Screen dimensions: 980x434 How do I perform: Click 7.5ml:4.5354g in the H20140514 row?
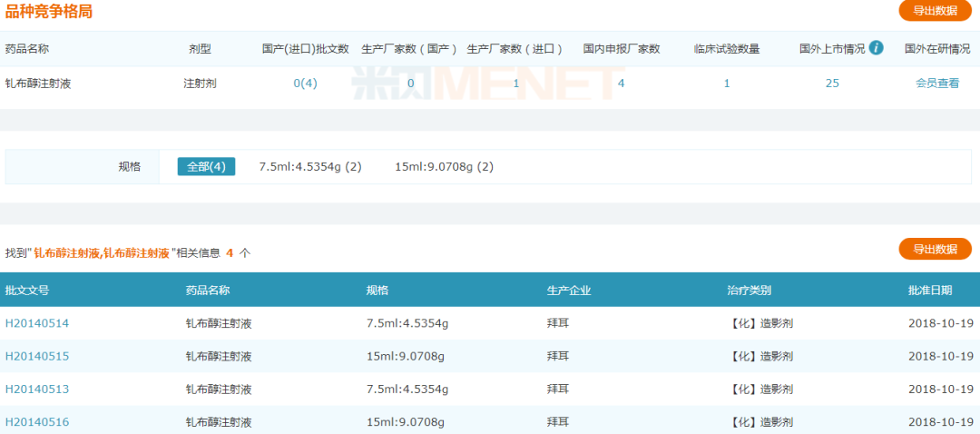pyautogui.click(x=407, y=323)
